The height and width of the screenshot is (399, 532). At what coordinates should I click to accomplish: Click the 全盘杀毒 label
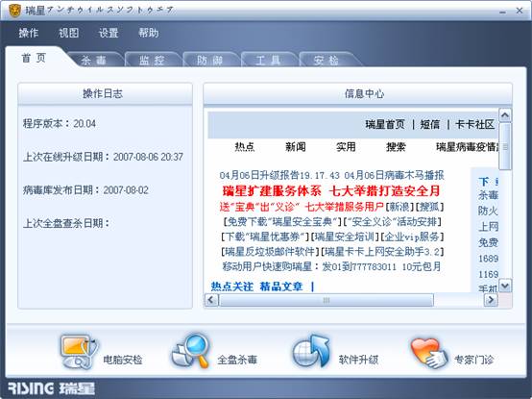coord(237,360)
